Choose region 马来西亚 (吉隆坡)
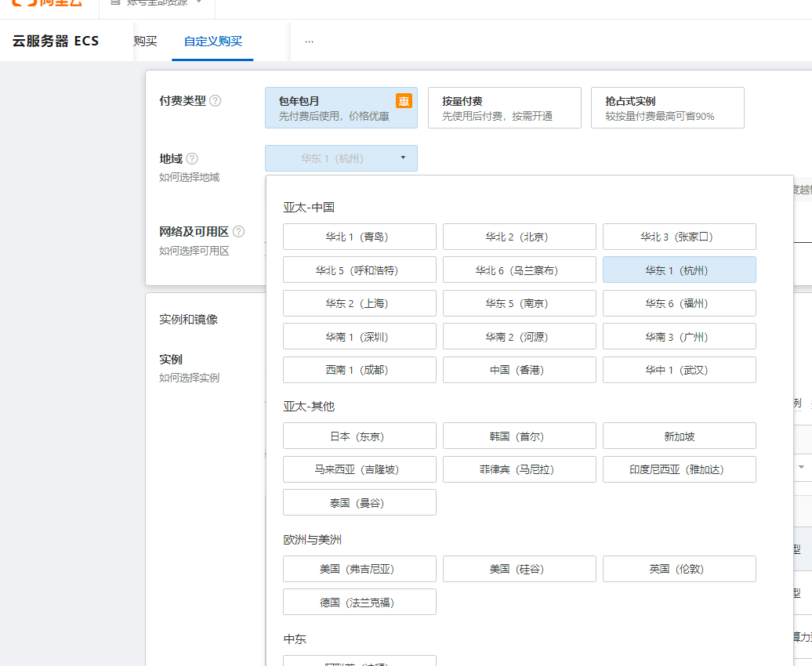This screenshot has height=666, width=812. click(360, 469)
